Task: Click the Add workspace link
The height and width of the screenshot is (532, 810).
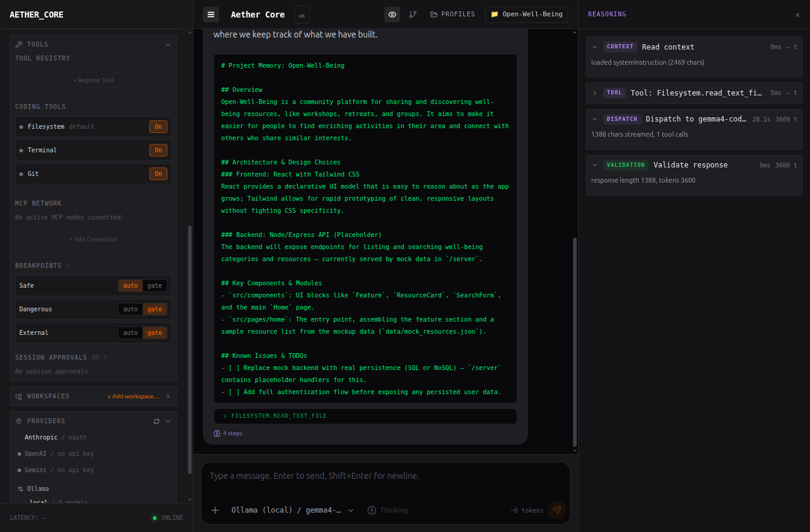Action: [x=134, y=397]
